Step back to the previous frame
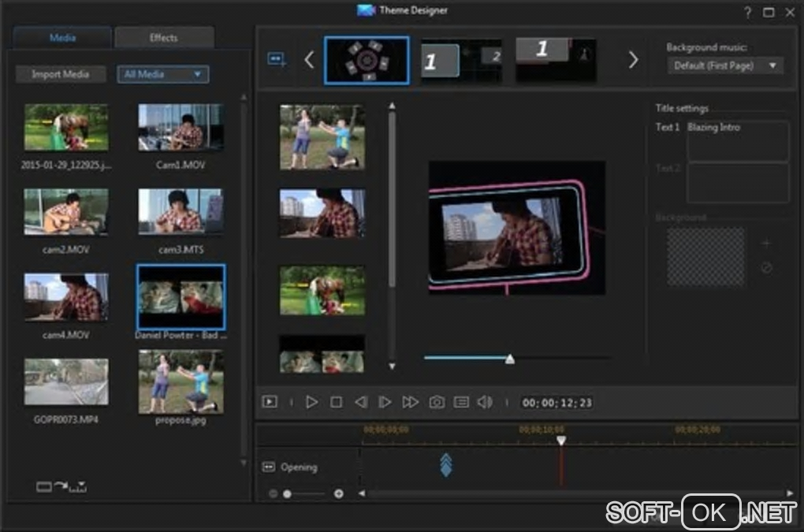This screenshot has width=804, height=532. point(360,402)
